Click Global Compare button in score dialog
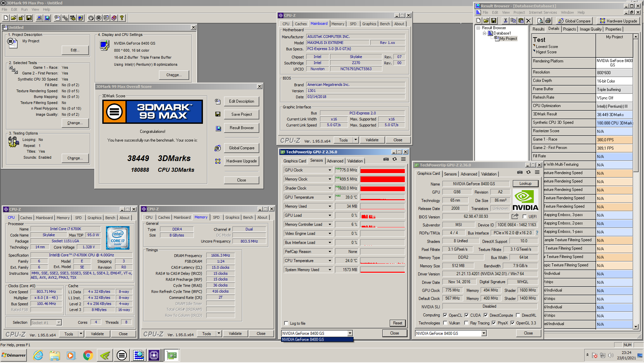 pyautogui.click(x=241, y=148)
